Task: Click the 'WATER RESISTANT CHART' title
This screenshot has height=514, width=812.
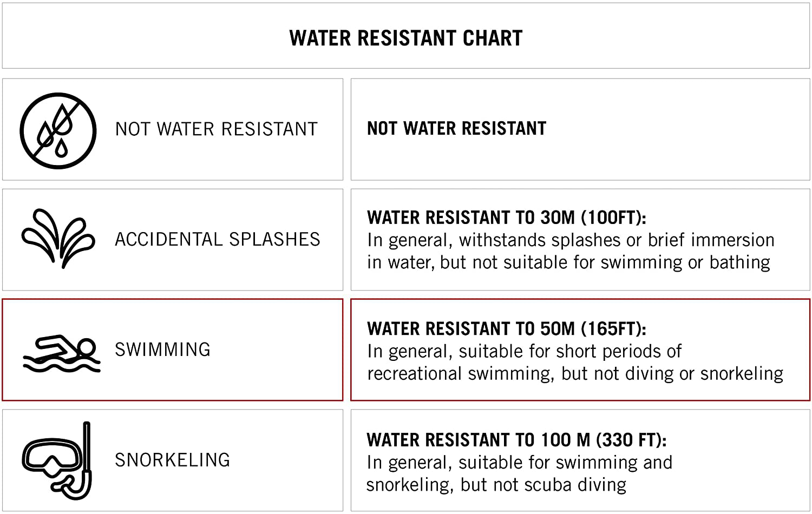Action: (x=406, y=38)
